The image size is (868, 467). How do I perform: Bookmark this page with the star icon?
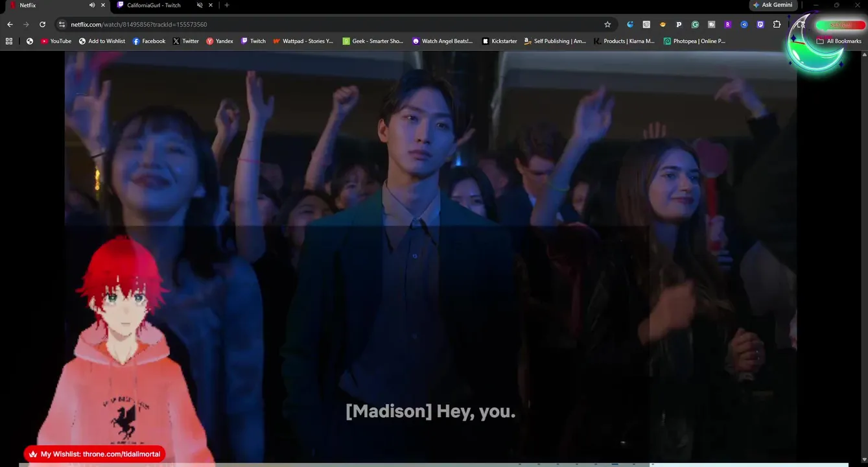pyautogui.click(x=607, y=25)
